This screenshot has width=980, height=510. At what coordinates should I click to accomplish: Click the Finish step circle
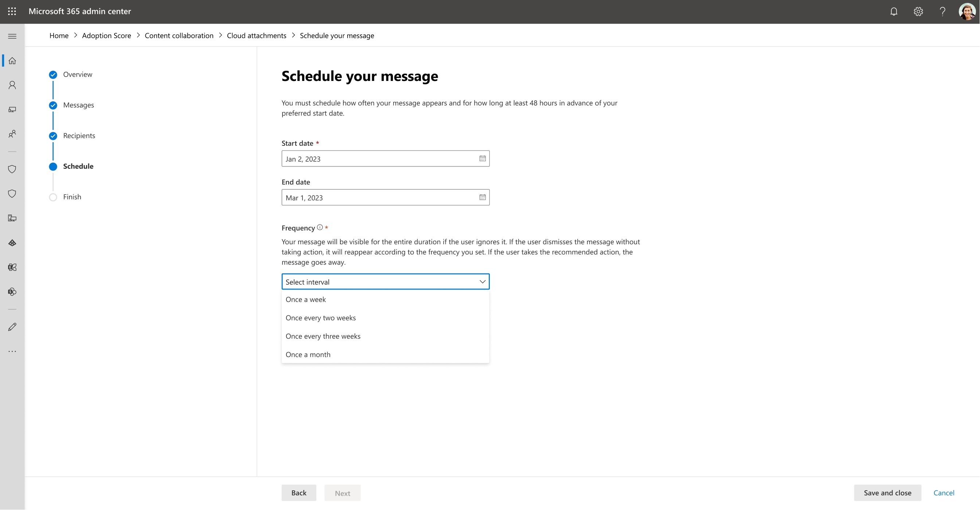[53, 197]
